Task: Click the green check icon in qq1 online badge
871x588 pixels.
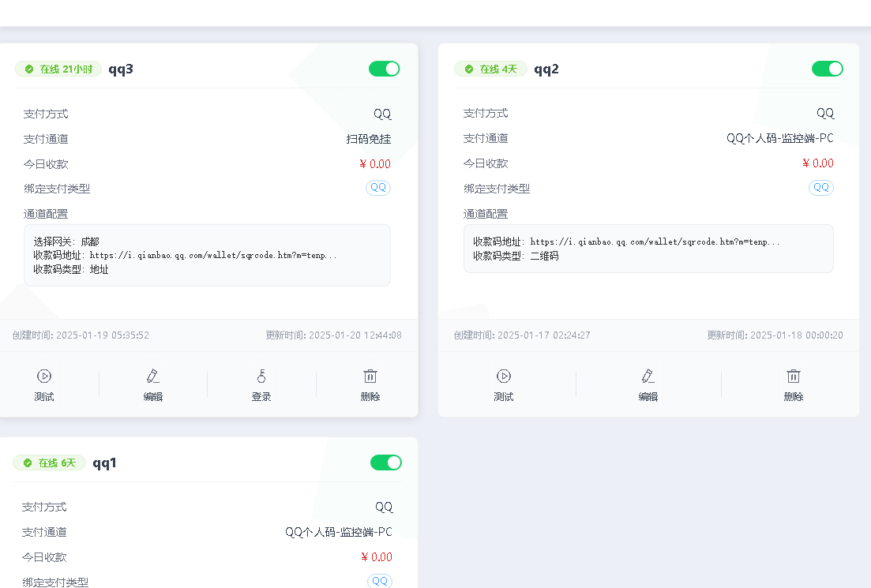Action: click(x=28, y=463)
